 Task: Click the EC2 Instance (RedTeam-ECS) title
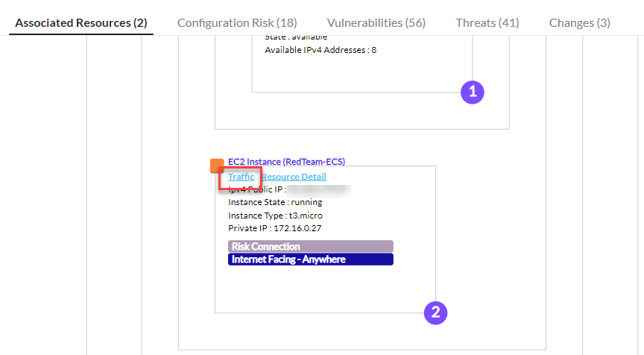click(x=286, y=161)
